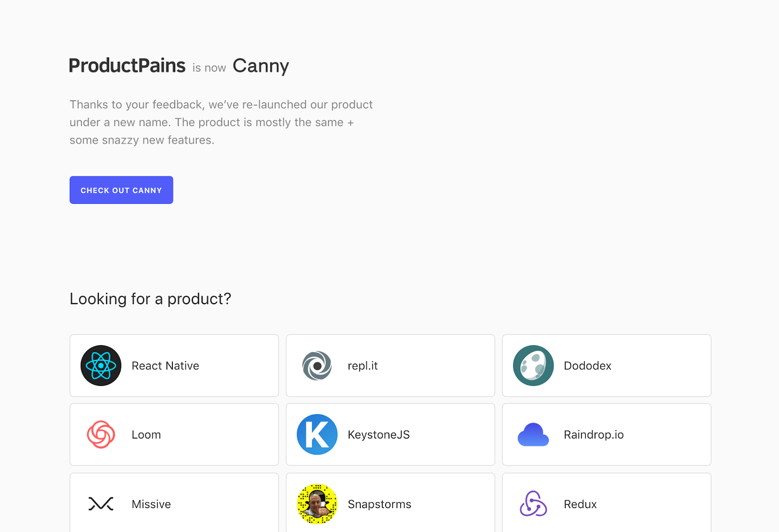Select the Redux product name
Viewport: 779px width, 532px height.
[580, 504]
